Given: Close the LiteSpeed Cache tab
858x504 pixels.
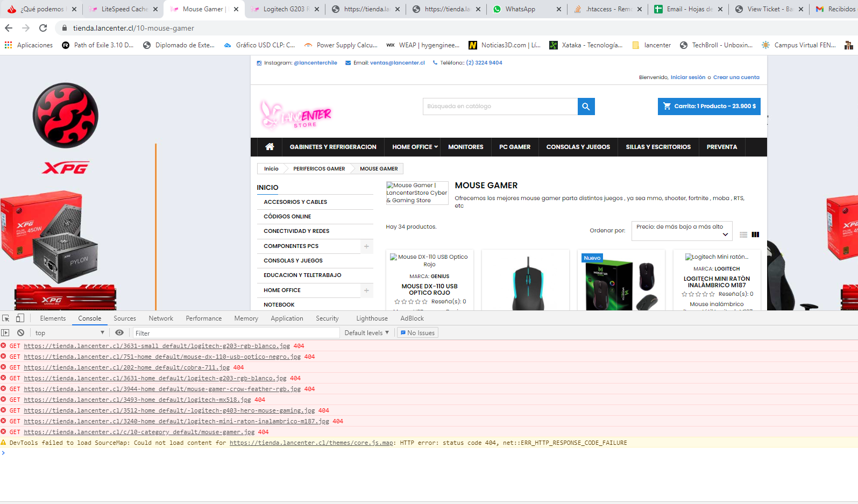Looking at the screenshot, I should click(x=155, y=9).
